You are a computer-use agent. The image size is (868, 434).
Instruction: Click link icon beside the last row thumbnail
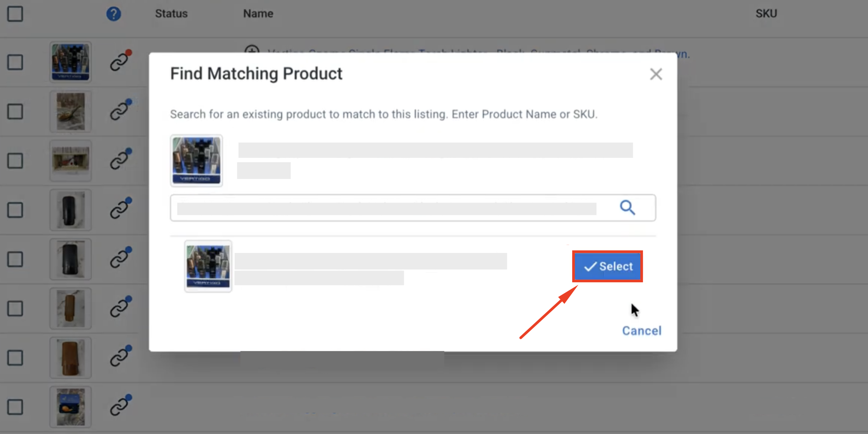click(120, 405)
